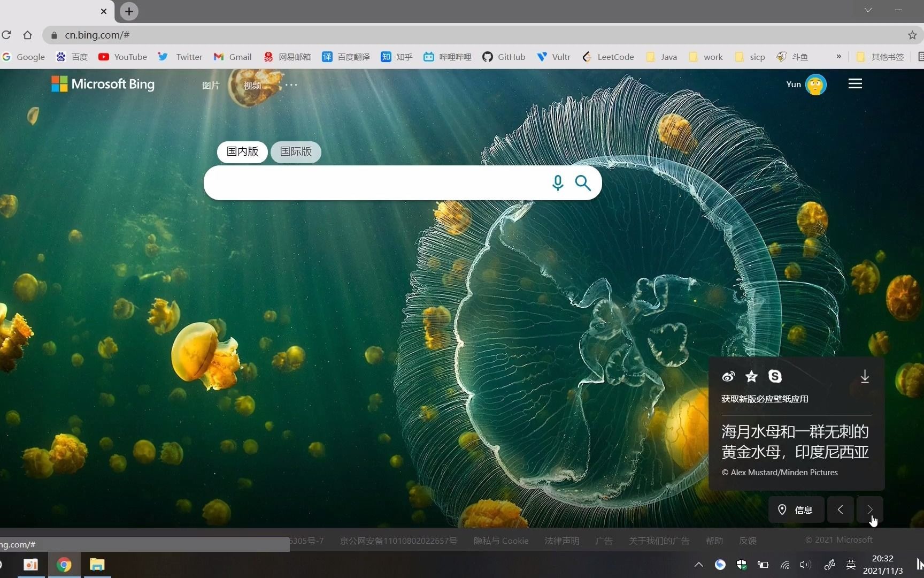
Task: Show previous wallpaper with left arrow
Action: [x=841, y=509]
